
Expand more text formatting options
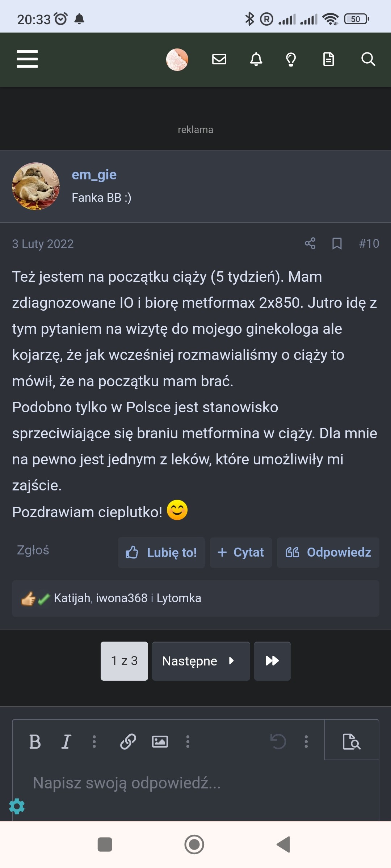coord(94,742)
